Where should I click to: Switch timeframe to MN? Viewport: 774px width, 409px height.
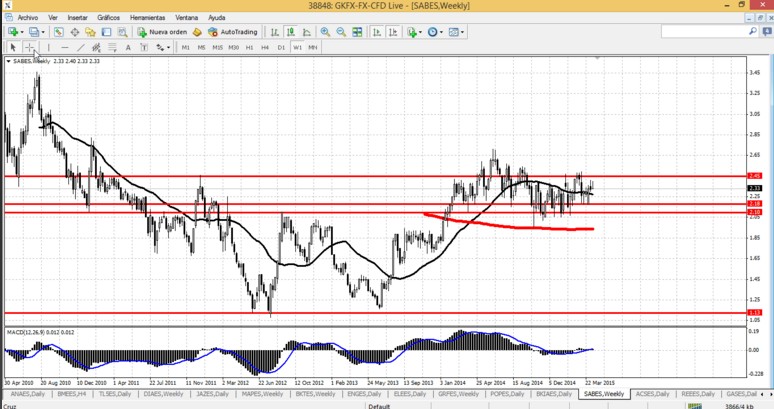(312, 47)
